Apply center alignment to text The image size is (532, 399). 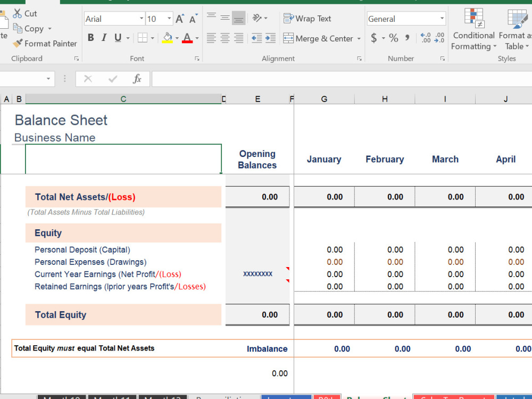[x=225, y=38]
